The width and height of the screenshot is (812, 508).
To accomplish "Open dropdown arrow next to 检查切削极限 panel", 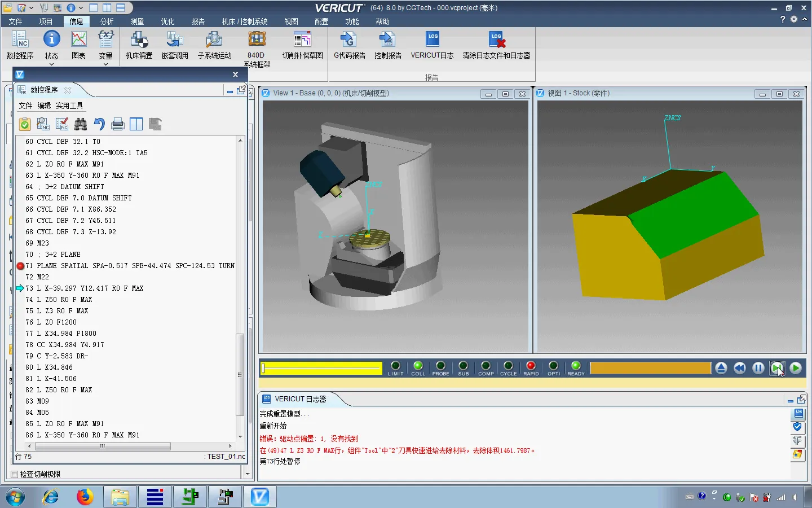I will pyautogui.click(x=247, y=474).
